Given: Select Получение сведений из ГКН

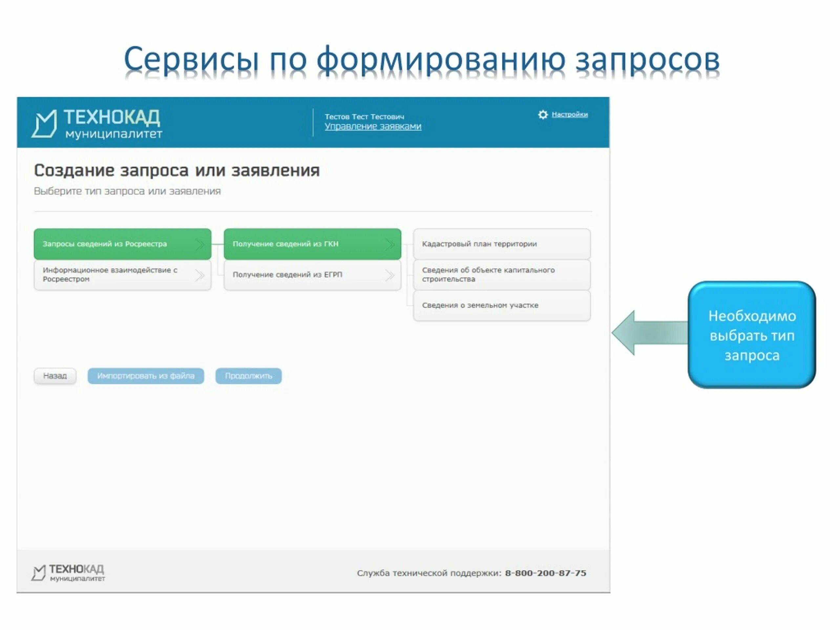Looking at the screenshot, I should (312, 244).
